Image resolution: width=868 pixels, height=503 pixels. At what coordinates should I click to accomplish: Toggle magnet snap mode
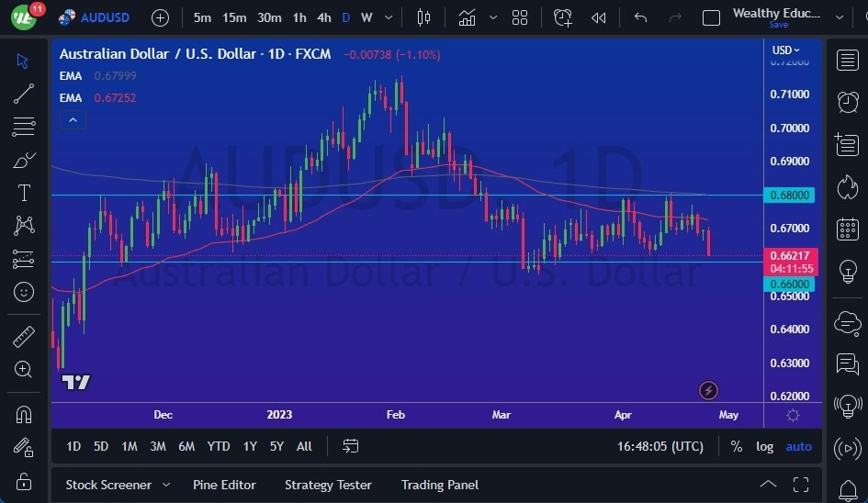coord(23,415)
